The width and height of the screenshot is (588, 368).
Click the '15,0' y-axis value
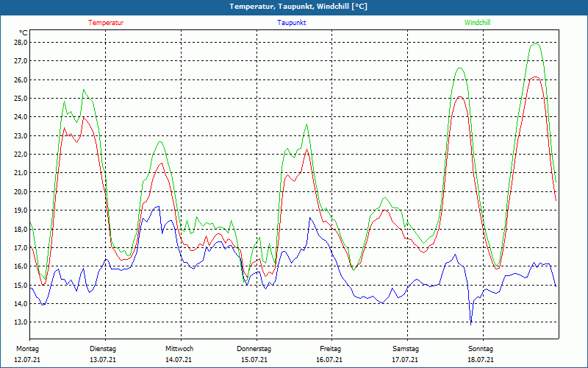click(x=21, y=285)
